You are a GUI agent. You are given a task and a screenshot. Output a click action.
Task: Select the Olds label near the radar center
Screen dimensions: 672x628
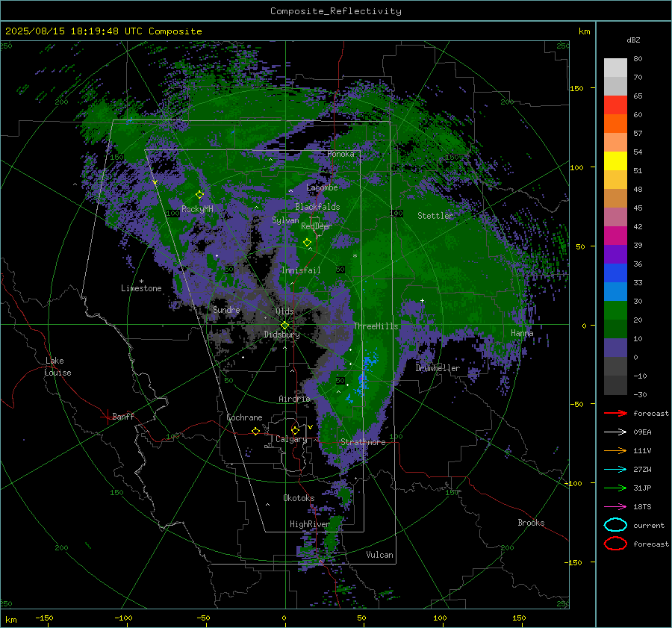click(x=284, y=311)
